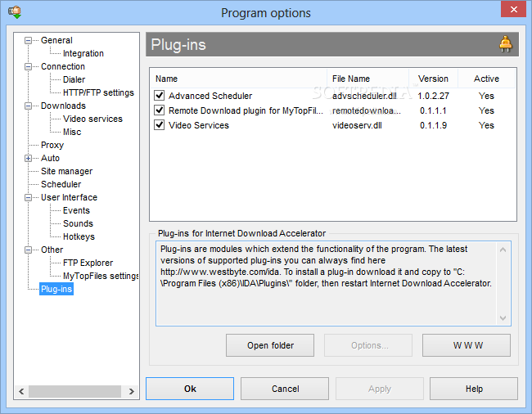Select Downloads in the options tree
The height and width of the screenshot is (414, 532).
pyautogui.click(x=63, y=106)
